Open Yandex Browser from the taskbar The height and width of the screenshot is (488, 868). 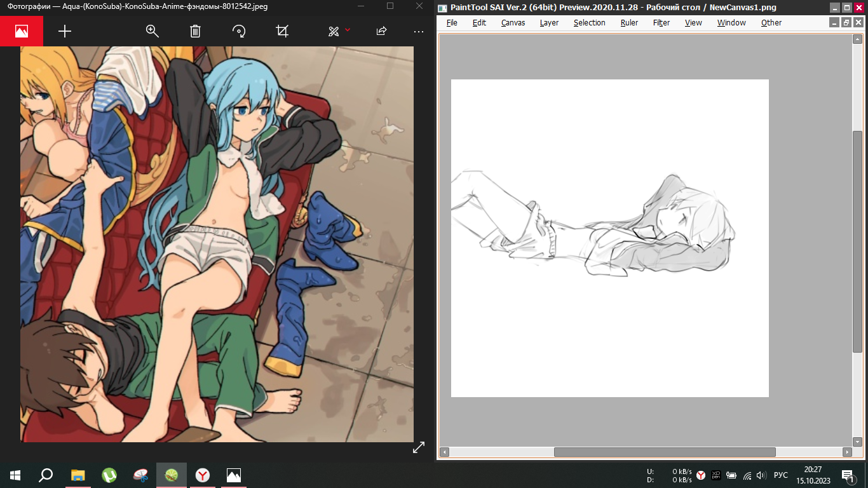(202, 475)
